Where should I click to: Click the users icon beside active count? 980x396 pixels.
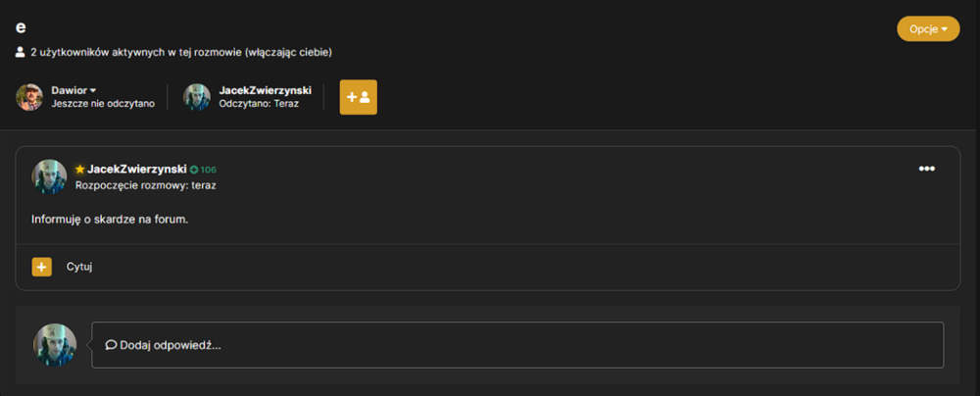[x=20, y=53]
